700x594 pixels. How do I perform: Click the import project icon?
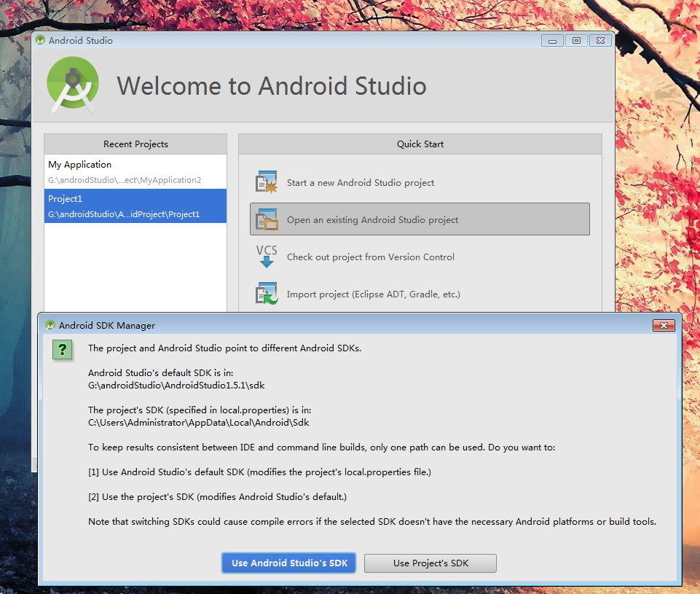267,294
